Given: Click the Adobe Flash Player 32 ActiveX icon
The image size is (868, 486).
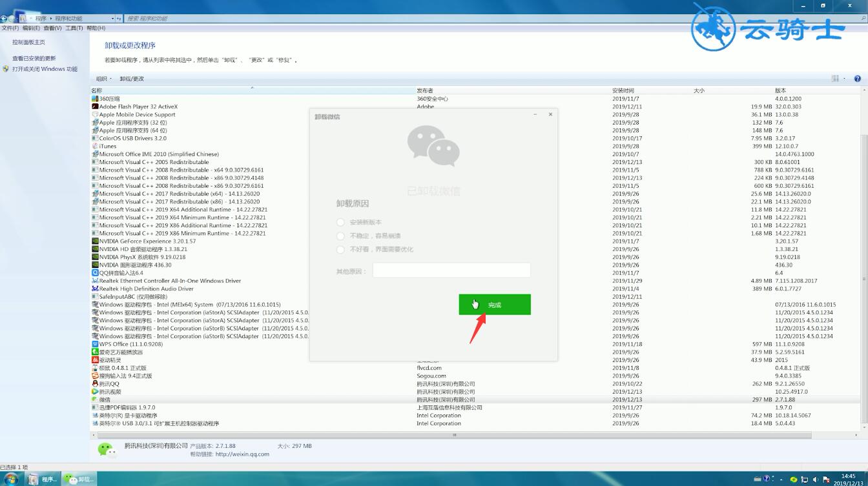Looking at the screenshot, I should pos(95,106).
